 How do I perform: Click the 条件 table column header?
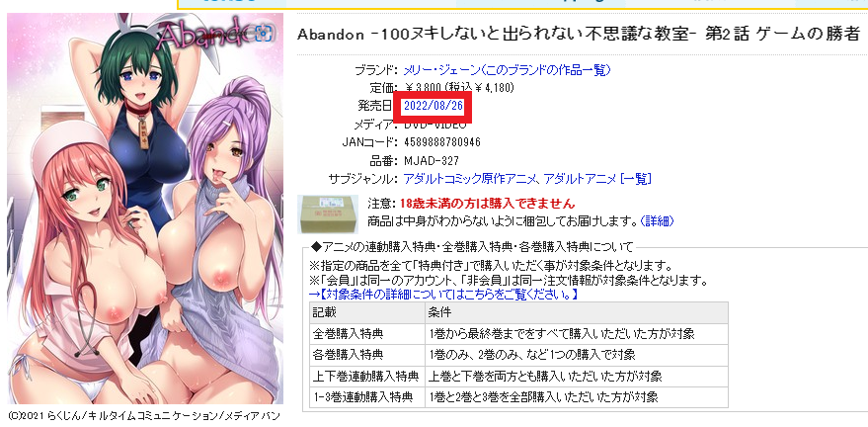[440, 313]
